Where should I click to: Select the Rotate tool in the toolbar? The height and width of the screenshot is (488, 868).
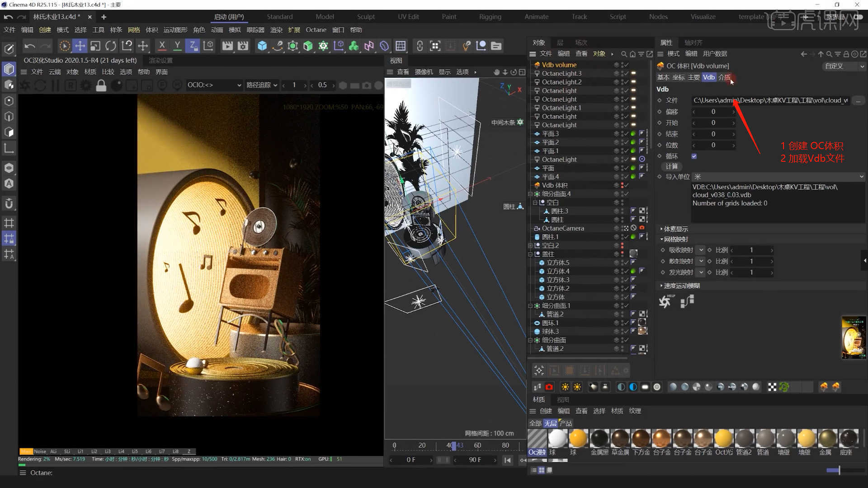click(x=111, y=46)
